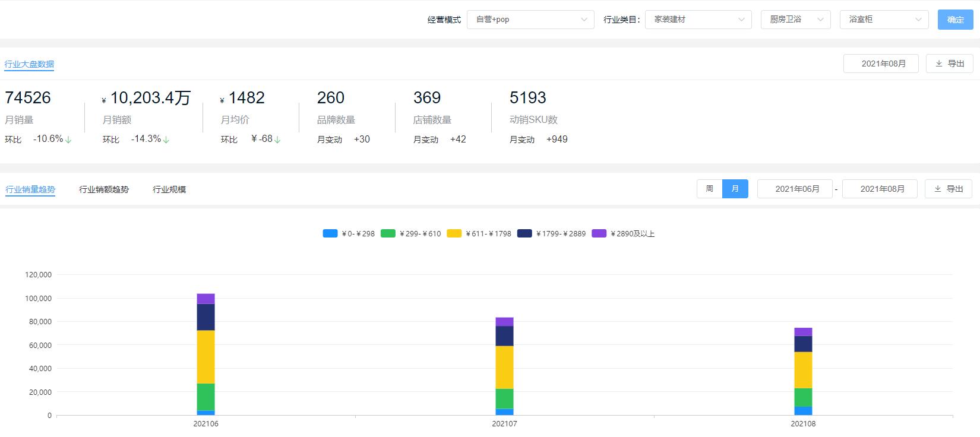Click the 10,203.4万 sales amount value
Viewport: 980px width, 437px height.
tap(151, 97)
